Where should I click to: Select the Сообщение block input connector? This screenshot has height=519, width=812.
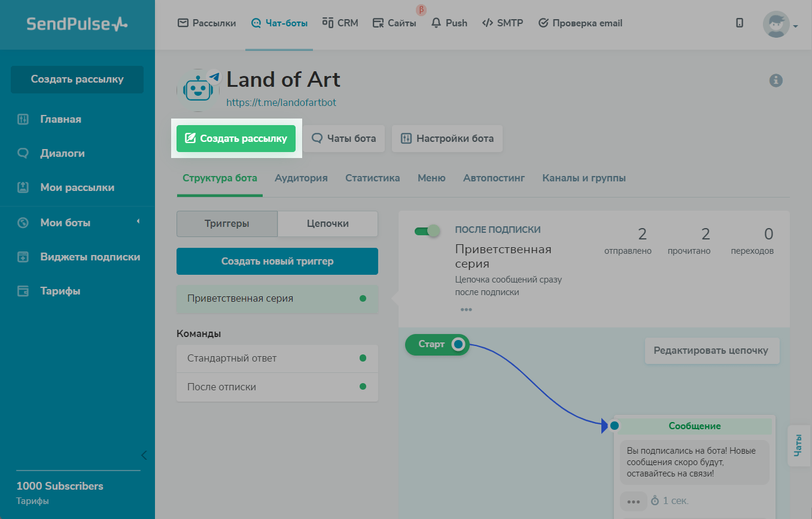click(614, 426)
